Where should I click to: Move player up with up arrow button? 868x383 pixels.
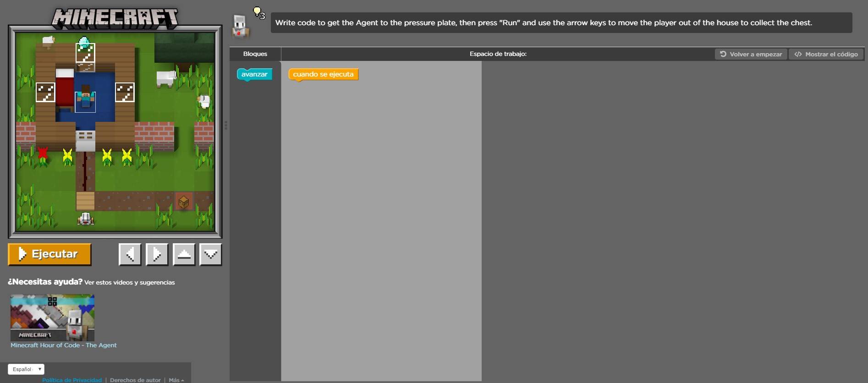184,254
